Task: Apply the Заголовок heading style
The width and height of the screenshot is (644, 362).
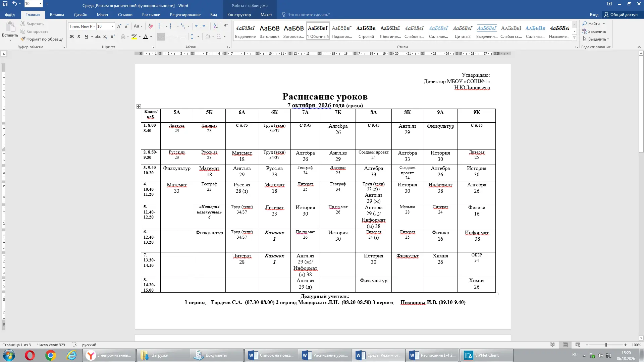Action: (x=269, y=31)
